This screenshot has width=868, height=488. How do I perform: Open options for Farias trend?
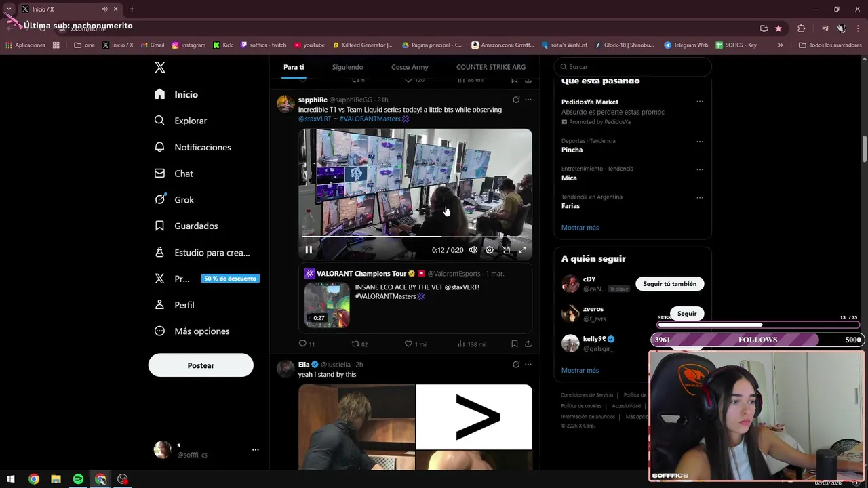coord(700,197)
